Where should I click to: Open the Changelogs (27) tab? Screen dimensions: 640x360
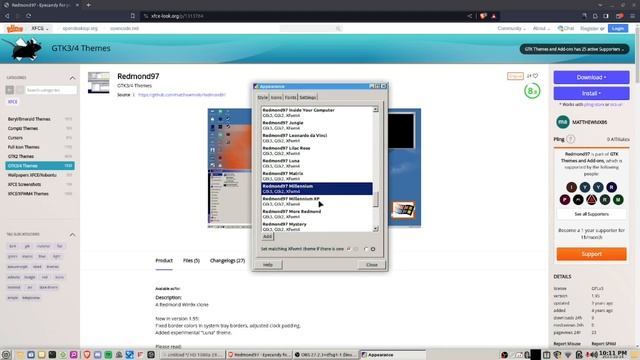[x=227, y=260]
